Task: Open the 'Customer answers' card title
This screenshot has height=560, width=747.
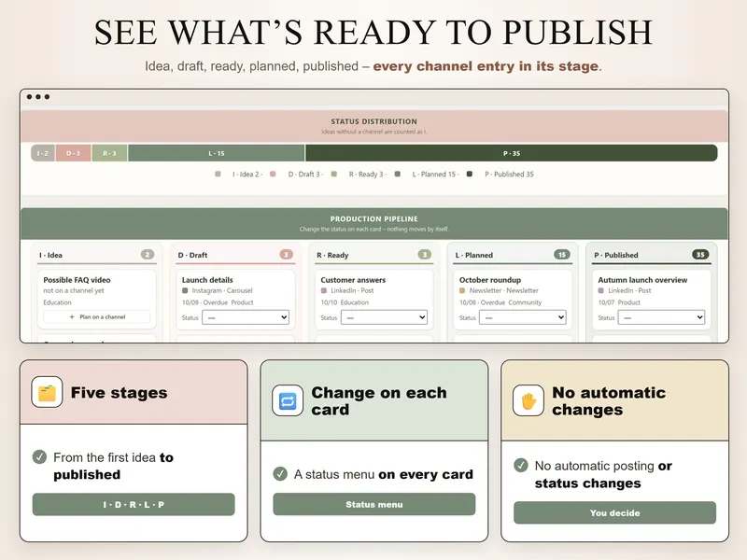Action: coord(353,280)
